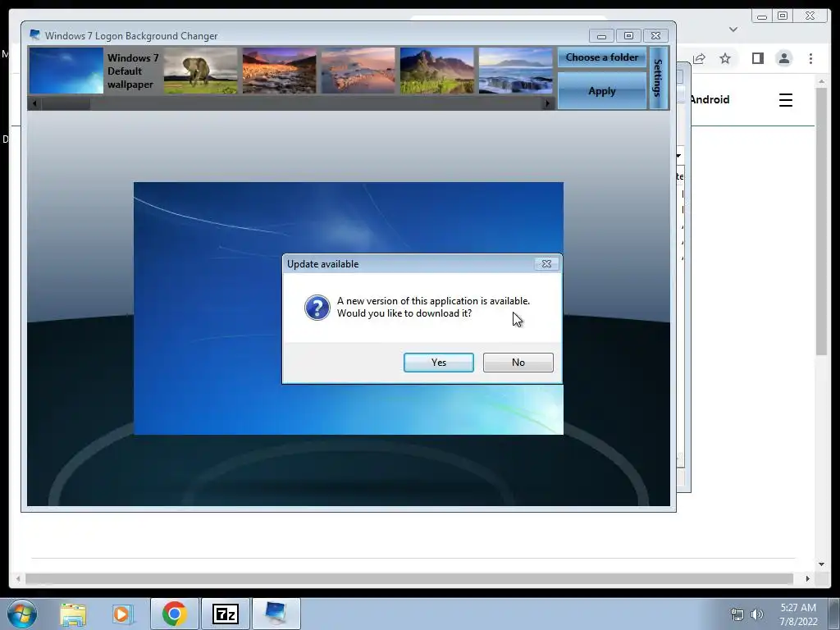This screenshot has width=840, height=630.
Task: Open Chrome profile avatar menu
Action: tap(783, 58)
